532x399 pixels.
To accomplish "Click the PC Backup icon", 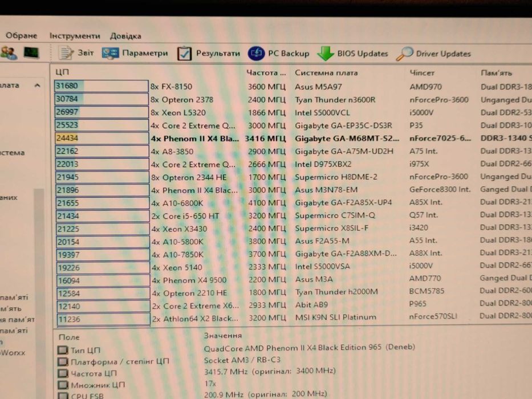I will click(x=256, y=53).
